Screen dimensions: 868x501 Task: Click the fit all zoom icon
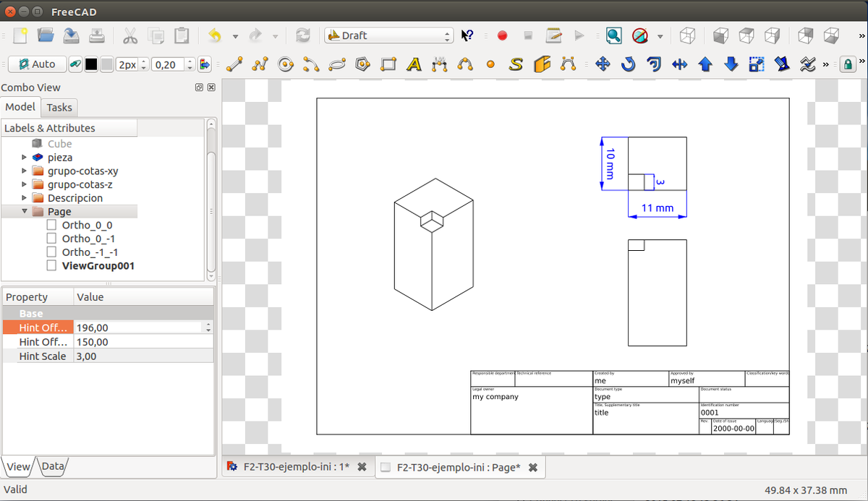pyautogui.click(x=613, y=35)
